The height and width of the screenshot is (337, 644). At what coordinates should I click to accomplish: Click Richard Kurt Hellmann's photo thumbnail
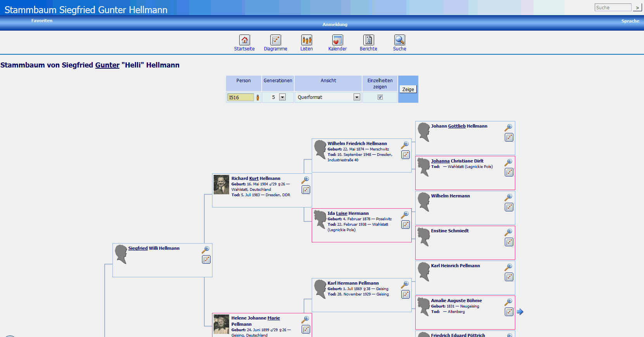coord(221,185)
